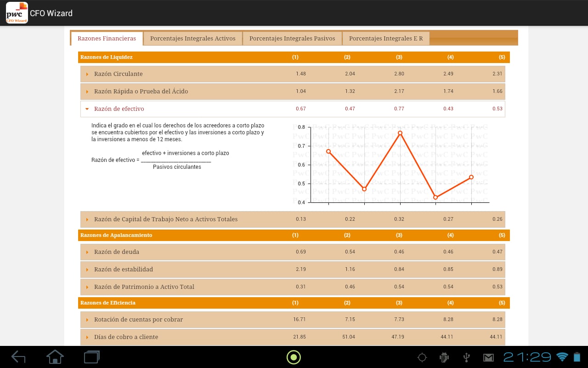Select the chart's highest point near 0.77
588x368 pixels.
[x=400, y=133]
